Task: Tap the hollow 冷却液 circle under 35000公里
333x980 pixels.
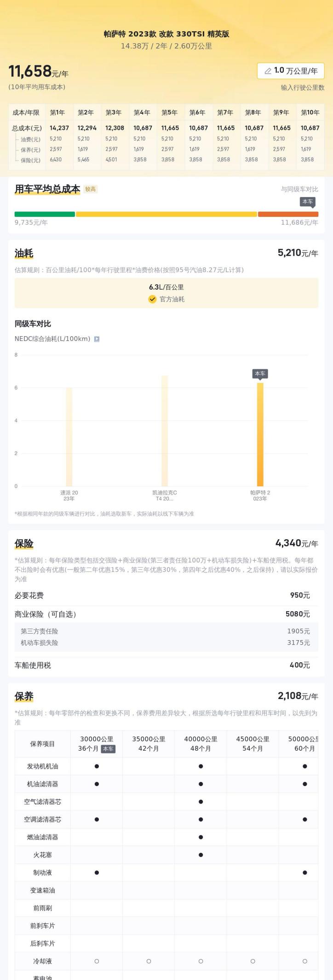Action: 149,962
